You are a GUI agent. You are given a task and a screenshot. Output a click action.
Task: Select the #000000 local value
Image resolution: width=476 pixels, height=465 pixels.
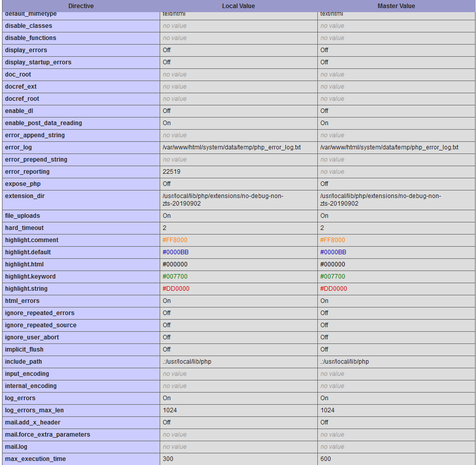point(175,264)
